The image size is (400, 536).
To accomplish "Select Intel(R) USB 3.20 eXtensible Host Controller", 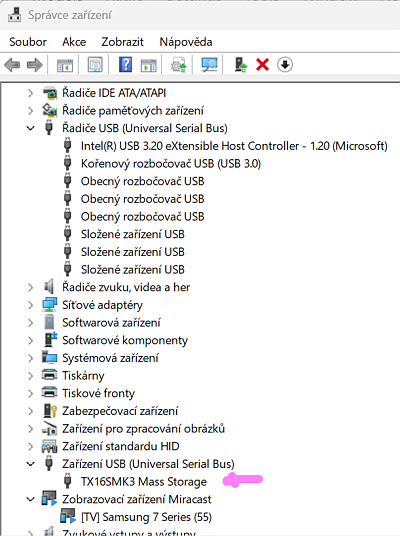I will (x=234, y=146).
